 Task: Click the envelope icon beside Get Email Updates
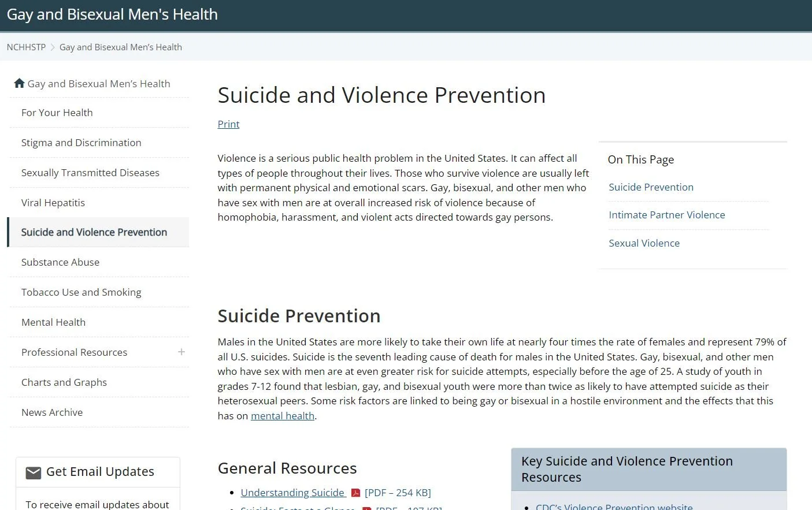tap(34, 472)
